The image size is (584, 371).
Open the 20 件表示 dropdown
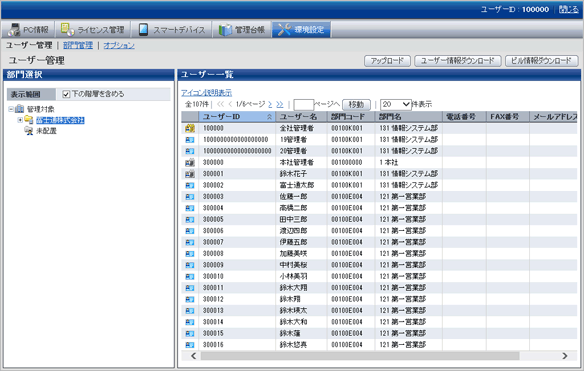pyautogui.click(x=396, y=104)
